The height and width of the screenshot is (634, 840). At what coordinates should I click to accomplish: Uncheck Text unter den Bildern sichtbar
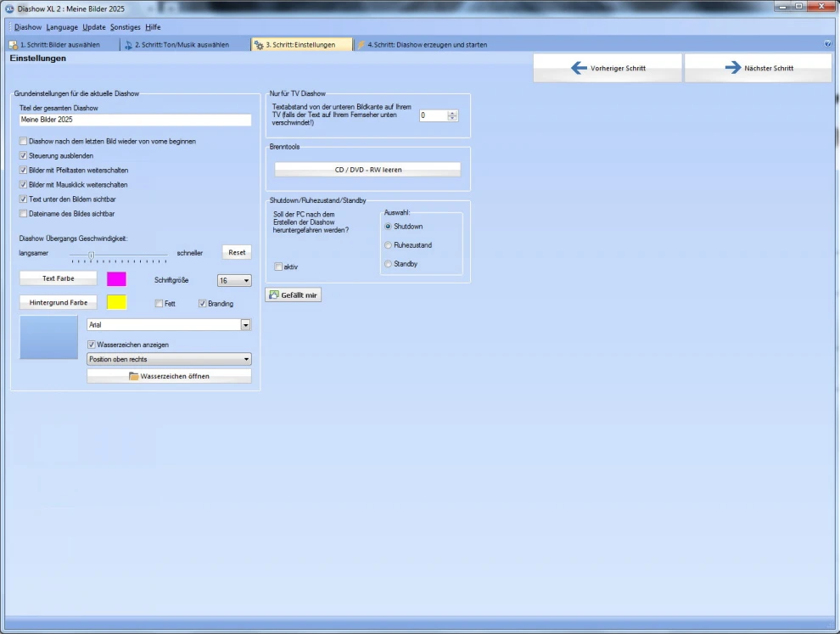point(23,199)
